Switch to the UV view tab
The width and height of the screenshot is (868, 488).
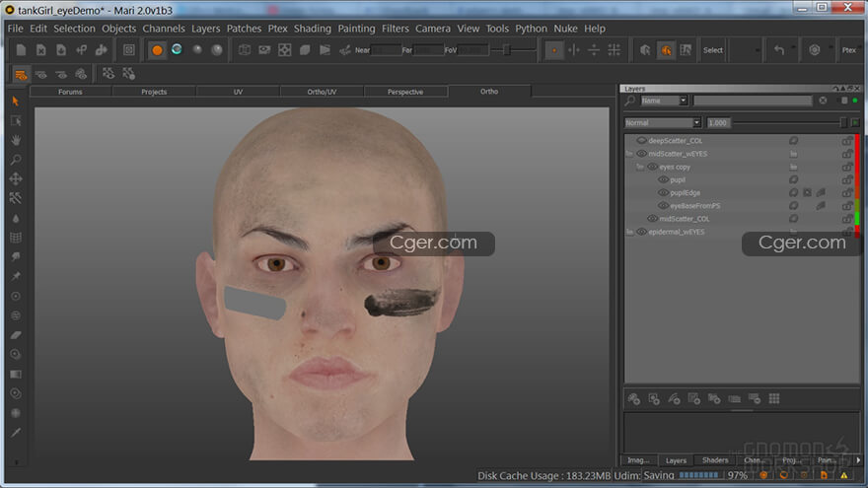click(238, 92)
